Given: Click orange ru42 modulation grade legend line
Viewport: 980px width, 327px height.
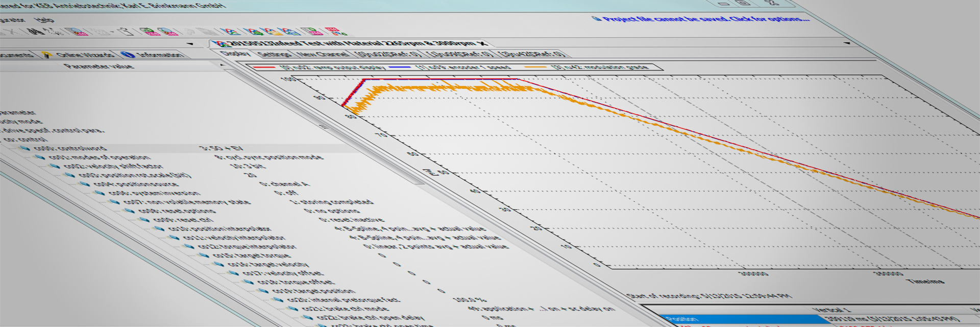Looking at the screenshot, I should [x=535, y=67].
